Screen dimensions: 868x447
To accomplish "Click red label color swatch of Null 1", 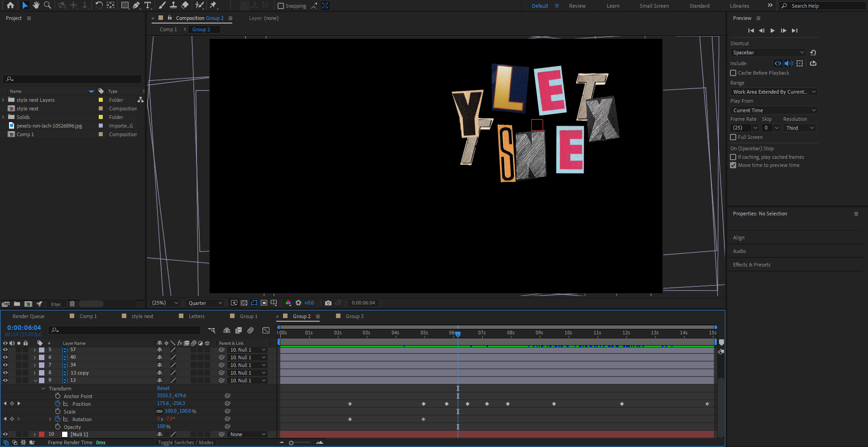I will pyautogui.click(x=42, y=434).
